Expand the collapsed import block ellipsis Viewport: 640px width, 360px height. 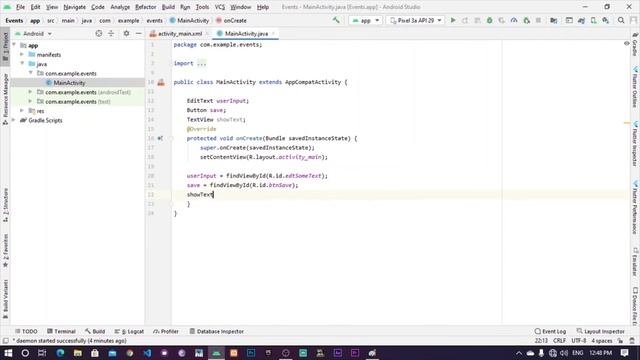[x=202, y=63]
